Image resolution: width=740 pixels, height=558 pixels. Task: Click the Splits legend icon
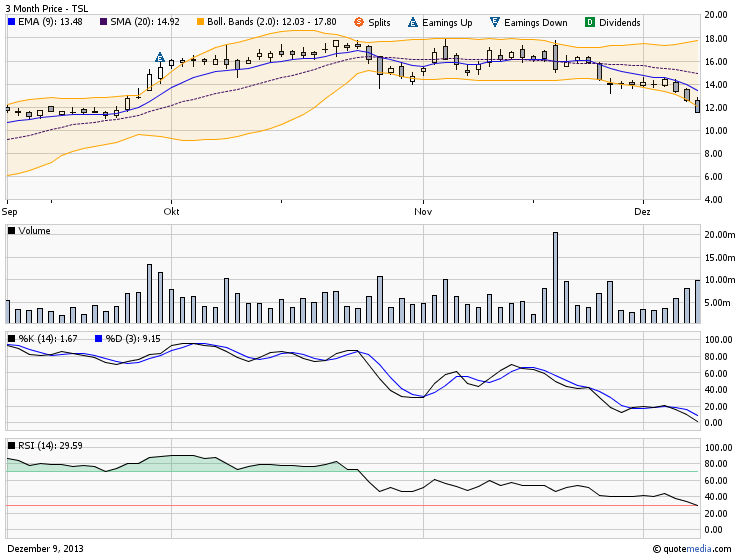point(359,22)
